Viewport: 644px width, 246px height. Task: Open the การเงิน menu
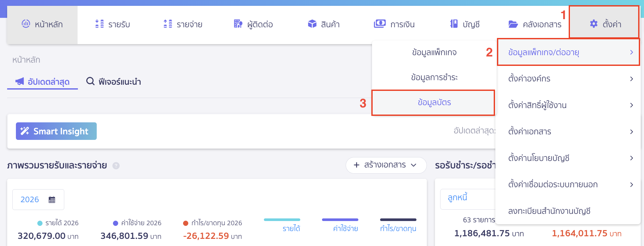(x=394, y=25)
